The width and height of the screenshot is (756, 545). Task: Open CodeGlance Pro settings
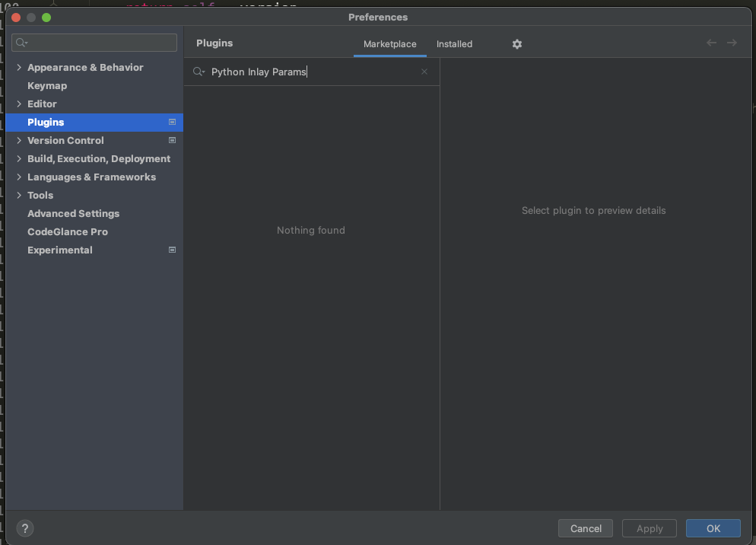(68, 231)
